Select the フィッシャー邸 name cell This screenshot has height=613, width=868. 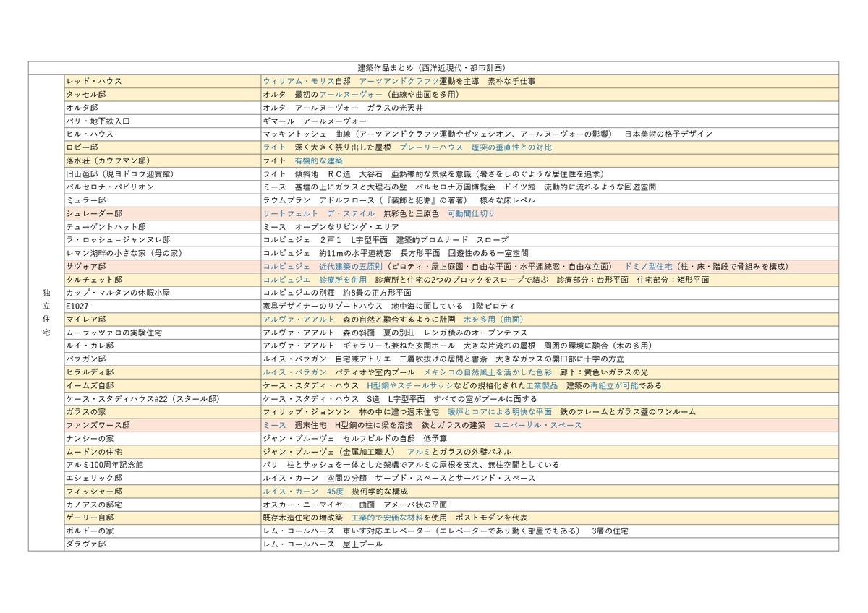click(162, 491)
